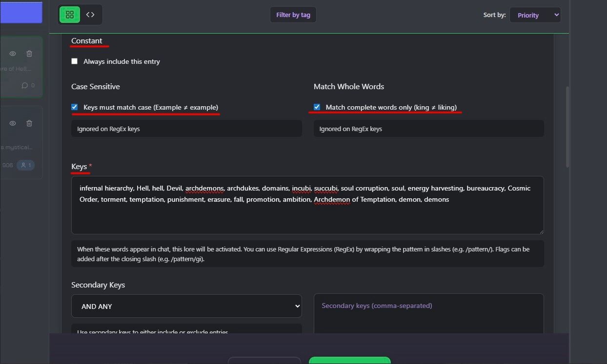This screenshot has height=364, width=607.
Task: Click the misspelled word archdemons in Keys
Action: click(x=205, y=188)
